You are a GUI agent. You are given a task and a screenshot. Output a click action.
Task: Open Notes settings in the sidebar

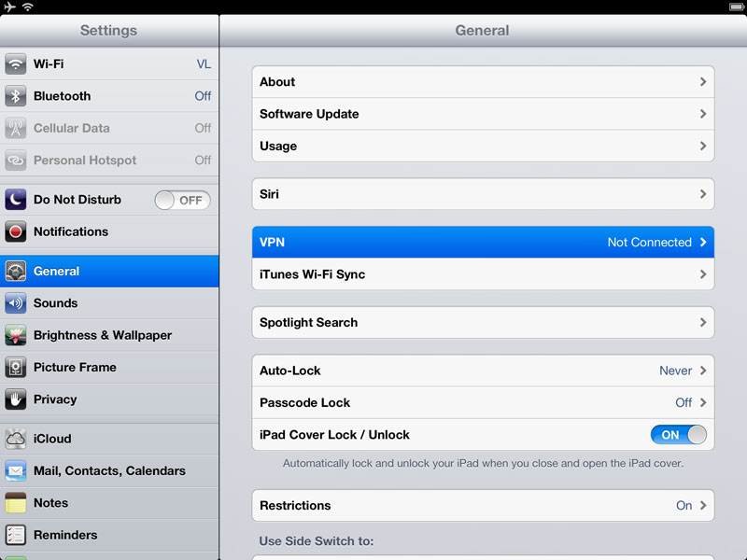point(109,503)
